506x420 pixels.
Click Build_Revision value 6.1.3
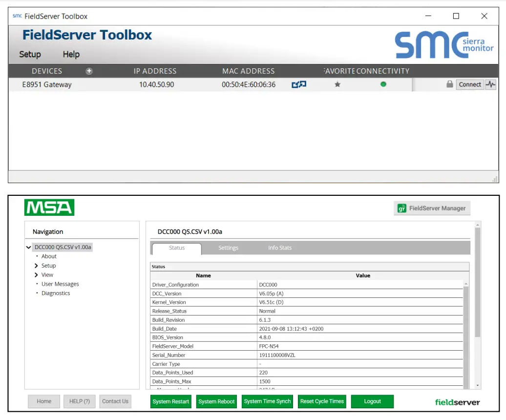[x=265, y=320]
